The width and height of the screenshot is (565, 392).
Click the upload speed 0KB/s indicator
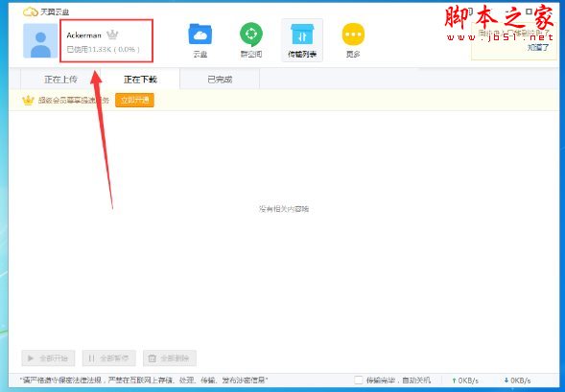[x=465, y=380]
